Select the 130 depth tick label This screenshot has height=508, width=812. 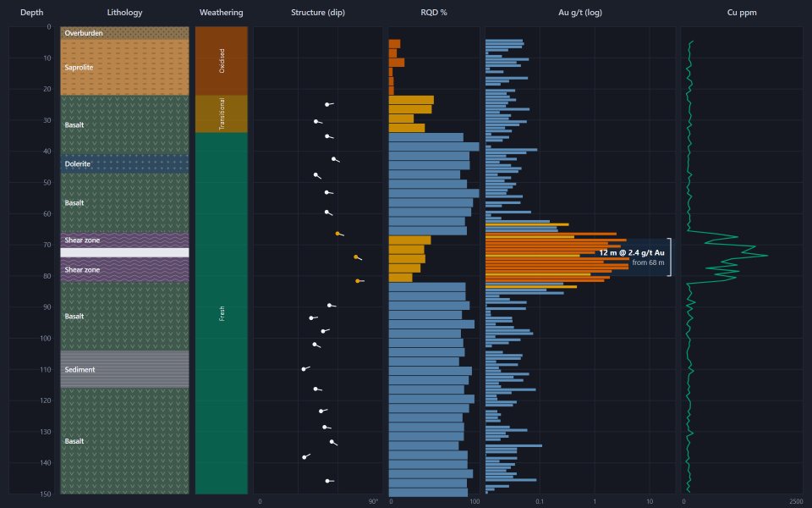tap(46, 432)
